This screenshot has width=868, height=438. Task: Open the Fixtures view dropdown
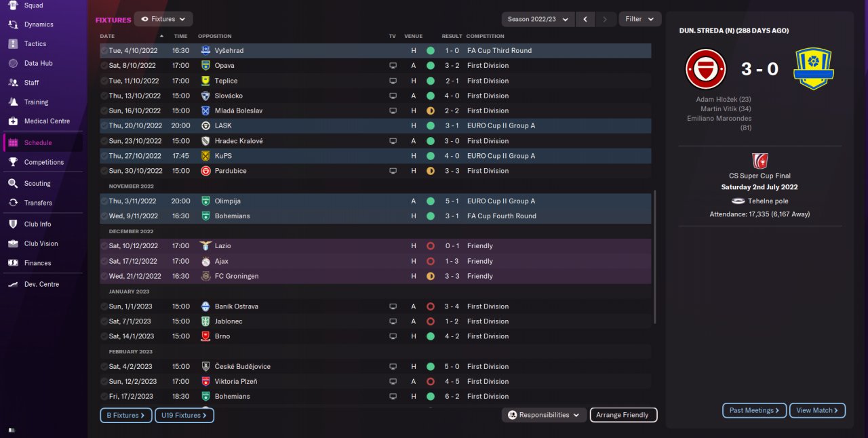(x=163, y=19)
